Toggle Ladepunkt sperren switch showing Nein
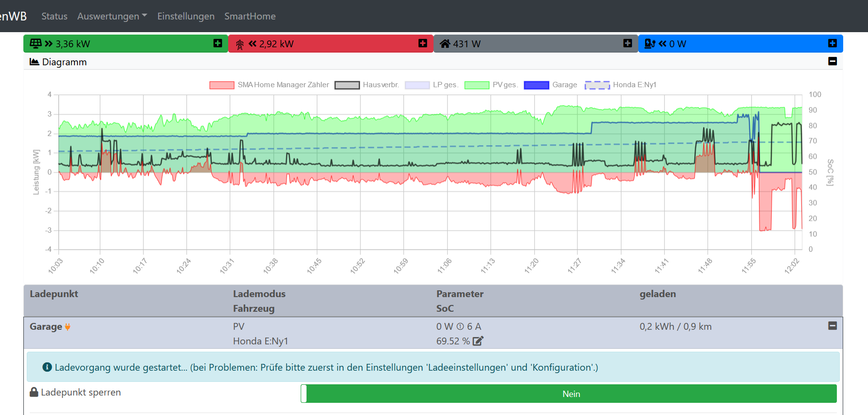The width and height of the screenshot is (868, 415). (x=569, y=394)
